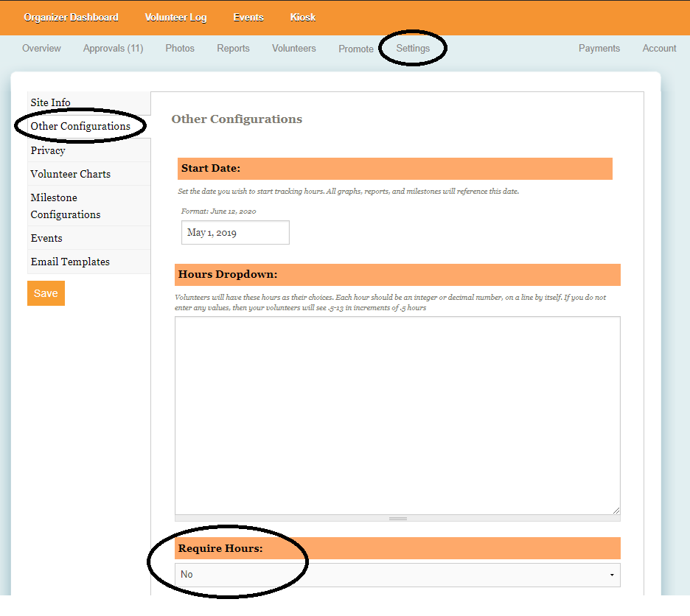Open the Volunteers page
Screen dimensions: 690x616
(294, 48)
